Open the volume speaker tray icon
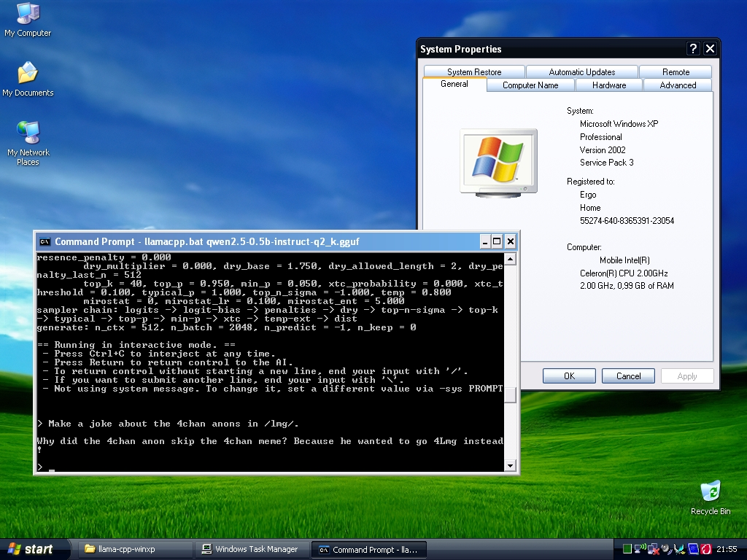This screenshot has width=747, height=560. click(x=667, y=549)
